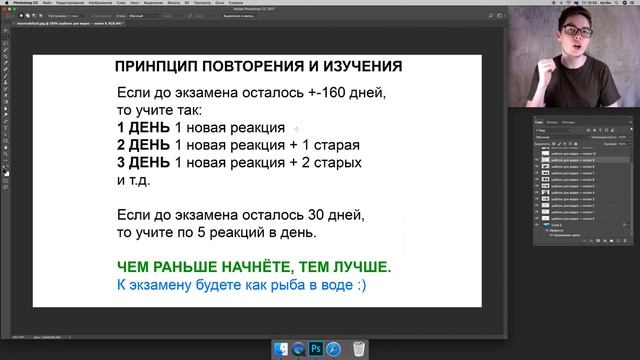Image resolution: width=640 pixels, height=360 pixels.
Task: Open the Окно menu
Action: pos(220,2)
